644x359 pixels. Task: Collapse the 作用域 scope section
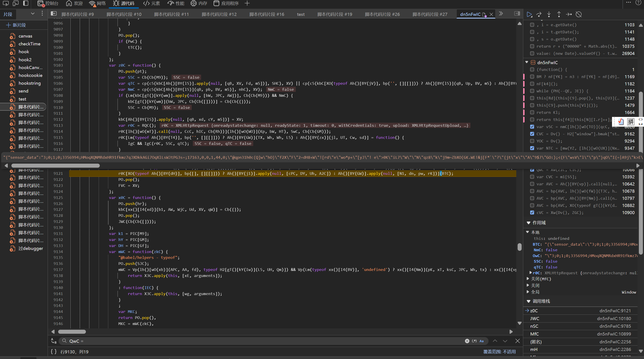(529, 223)
